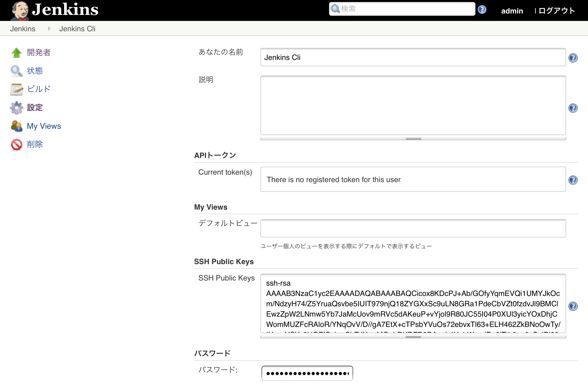The height and width of the screenshot is (384, 588).
Task: Focus the パスワード password field
Action: click(307, 373)
